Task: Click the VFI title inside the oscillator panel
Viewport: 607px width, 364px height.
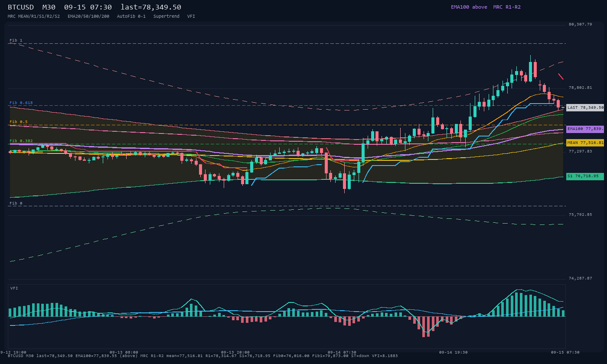Action: pos(14,288)
